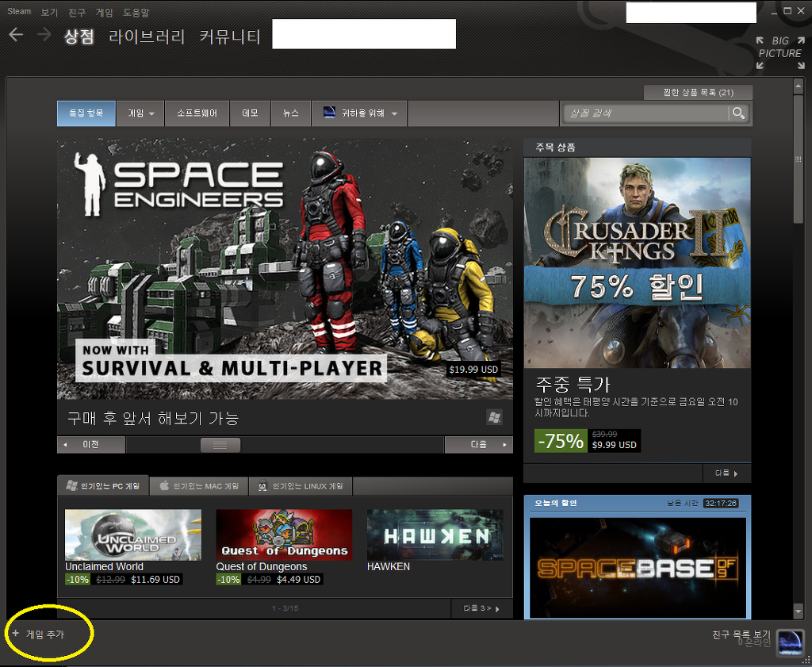Go back with the left arrow icon
The width and height of the screenshot is (812, 667).
pyautogui.click(x=16, y=35)
